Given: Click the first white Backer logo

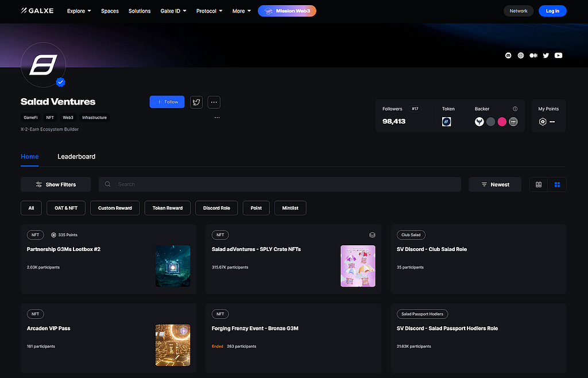Looking at the screenshot, I should tap(479, 122).
